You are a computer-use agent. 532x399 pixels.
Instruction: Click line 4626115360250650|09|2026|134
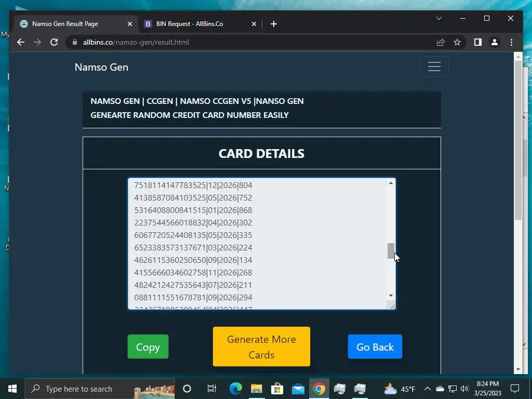point(193,260)
